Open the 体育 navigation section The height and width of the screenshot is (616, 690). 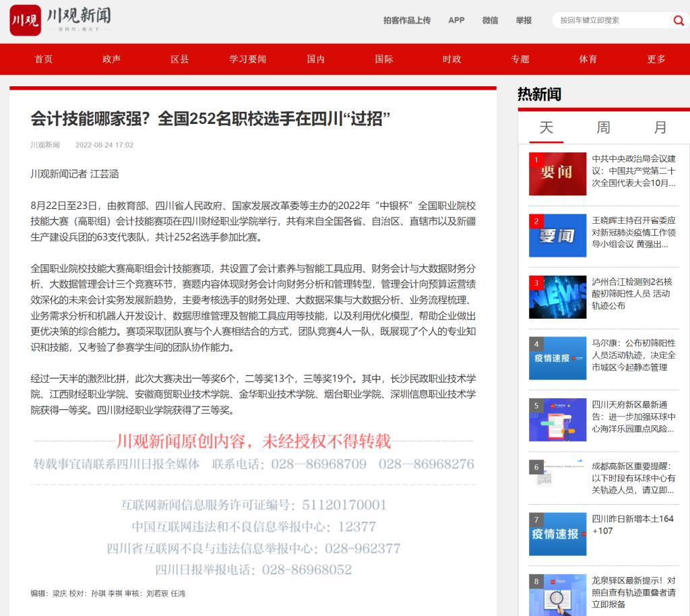pyautogui.click(x=588, y=59)
